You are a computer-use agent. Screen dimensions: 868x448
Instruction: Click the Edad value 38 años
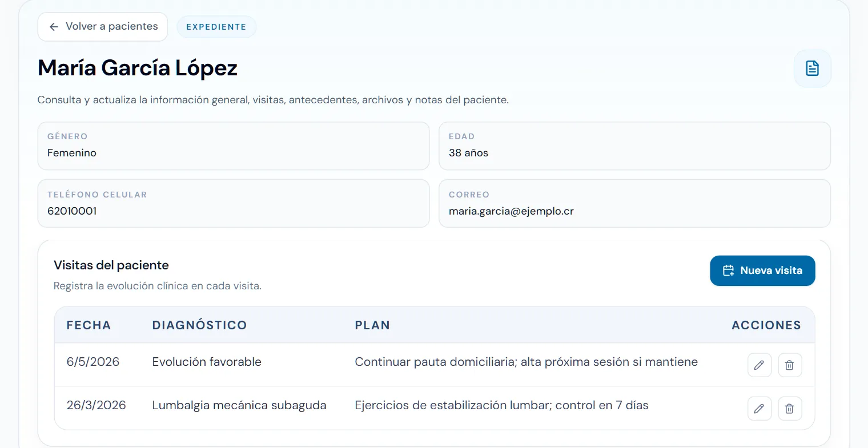point(468,153)
